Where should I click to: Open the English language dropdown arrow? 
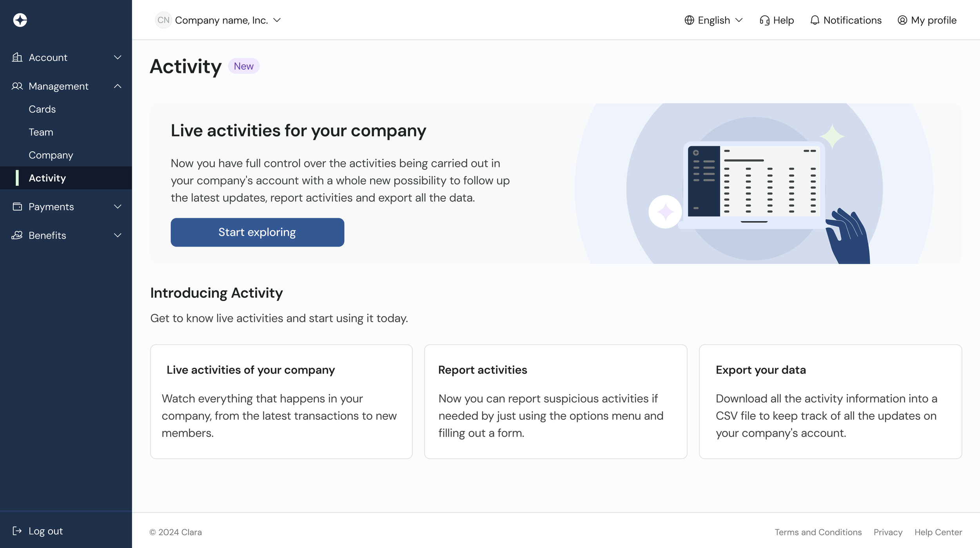click(x=739, y=20)
